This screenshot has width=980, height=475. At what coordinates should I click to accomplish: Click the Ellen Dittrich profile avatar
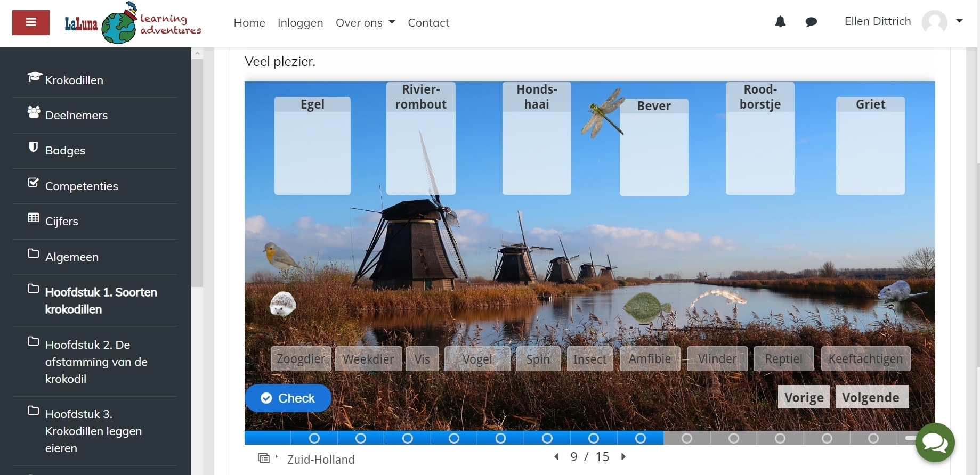click(x=935, y=22)
